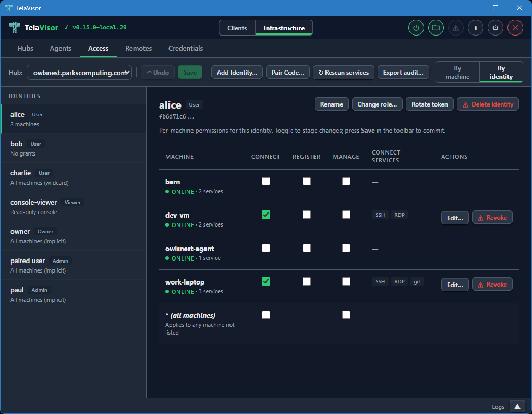
Task: Switch to Clients view
Action: [x=237, y=28]
